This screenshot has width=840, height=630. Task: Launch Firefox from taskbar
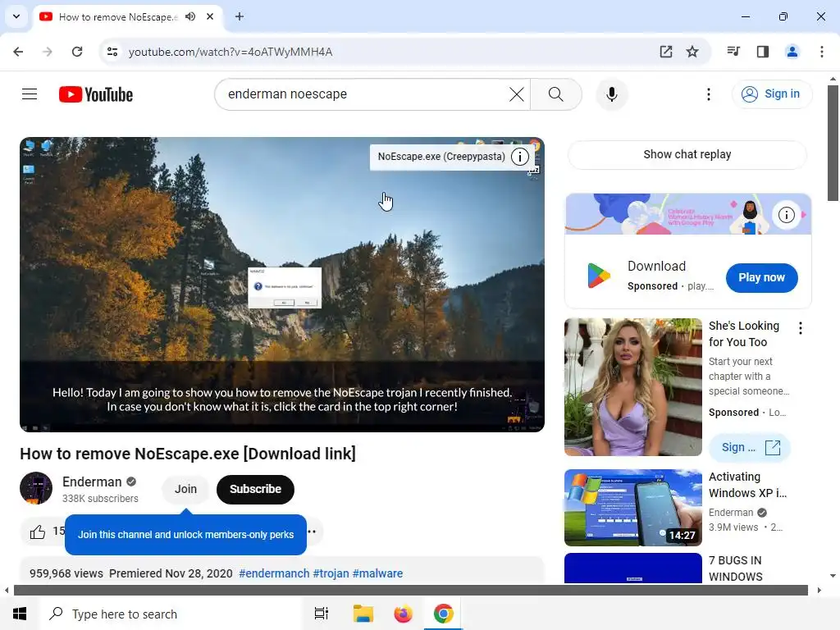[x=403, y=614]
